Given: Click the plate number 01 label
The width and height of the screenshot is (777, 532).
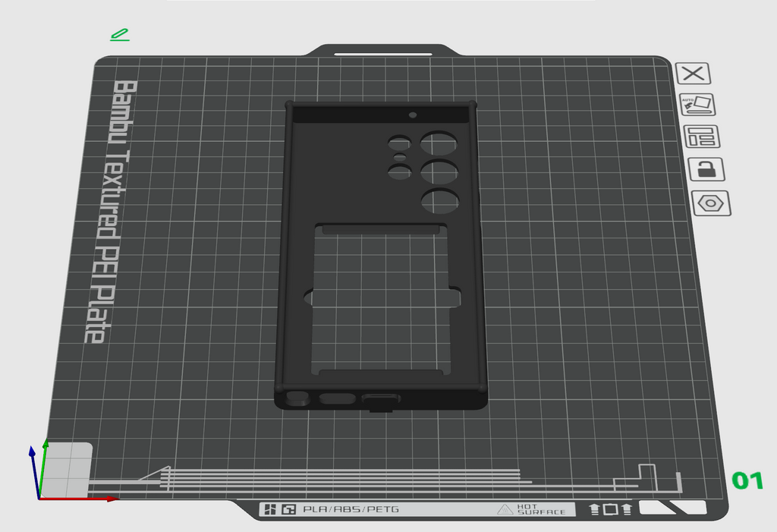Looking at the screenshot, I should click(x=747, y=481).
